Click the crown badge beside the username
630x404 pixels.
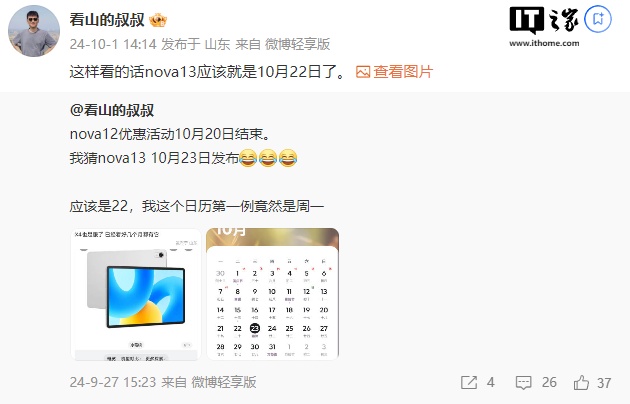(x=158, y=20)
